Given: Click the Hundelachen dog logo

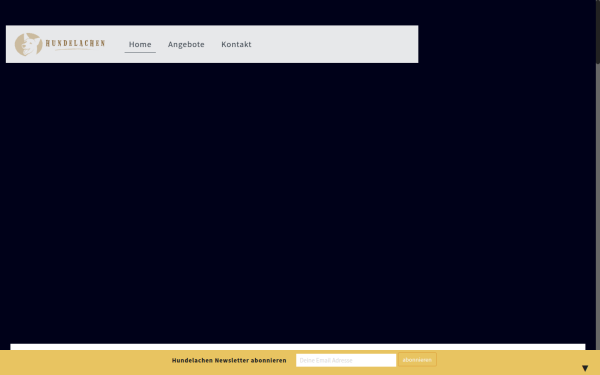Looking at the screenshot, I should (x=60, y=44).
